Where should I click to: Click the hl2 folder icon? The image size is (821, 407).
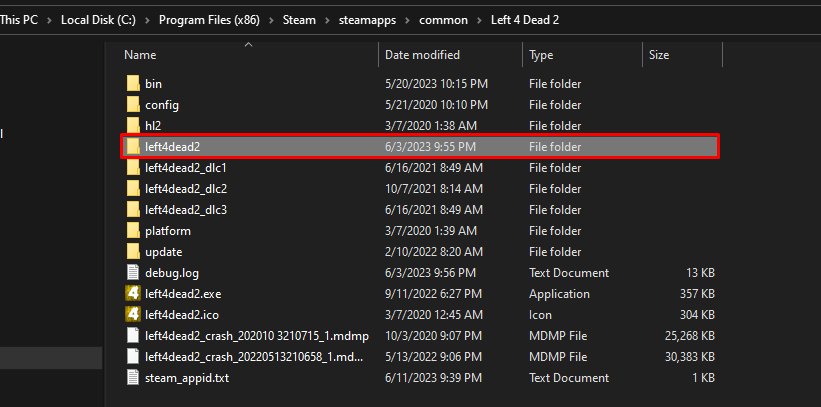coord(133,126)
